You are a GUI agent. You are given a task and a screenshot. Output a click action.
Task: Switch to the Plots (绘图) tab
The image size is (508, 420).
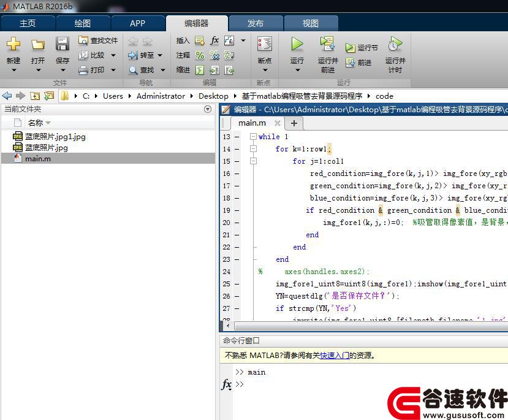click(x=82, y=23)
